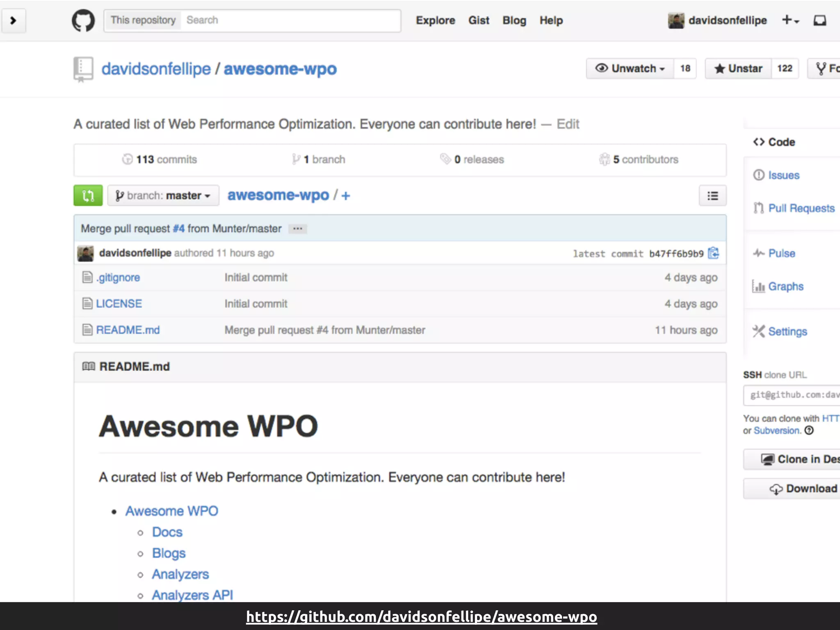
Task: Open the 18 watchers count
Action: [685, 68]
